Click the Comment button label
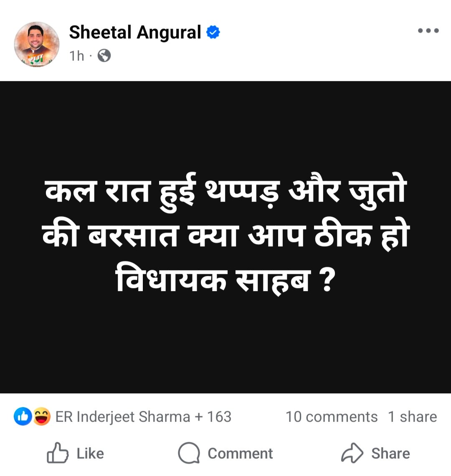Image resolution: width=451 pixels, height=476 pixels. point(240,453)
